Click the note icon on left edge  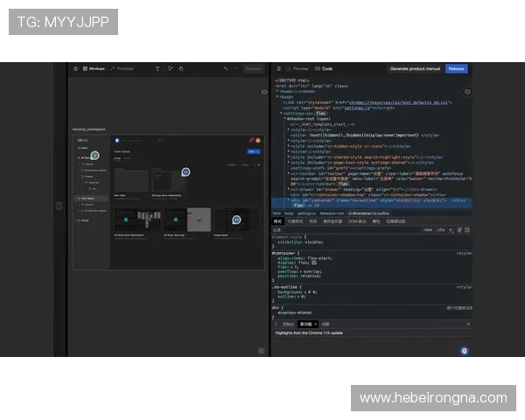click(x=59, y=206)
